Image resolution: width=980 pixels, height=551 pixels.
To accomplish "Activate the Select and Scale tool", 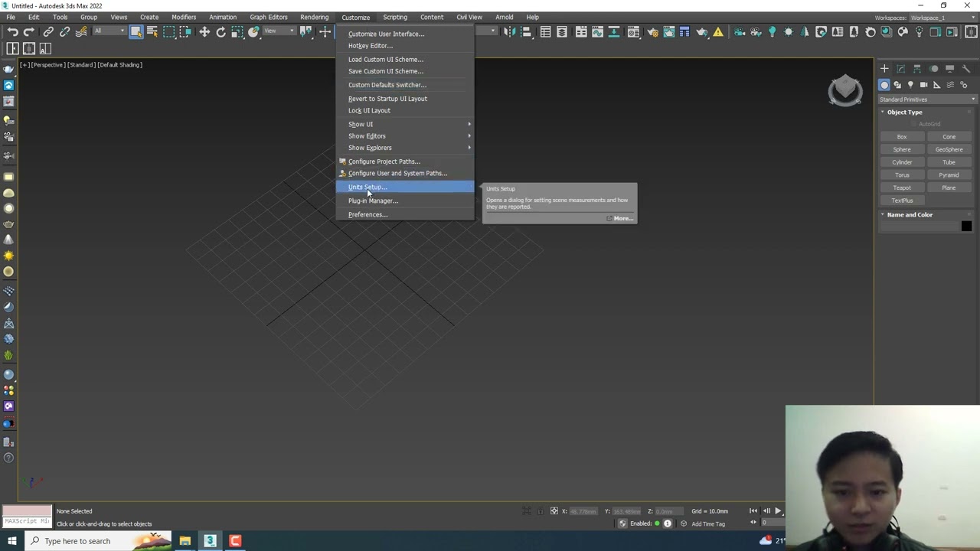I will [237, 31].
